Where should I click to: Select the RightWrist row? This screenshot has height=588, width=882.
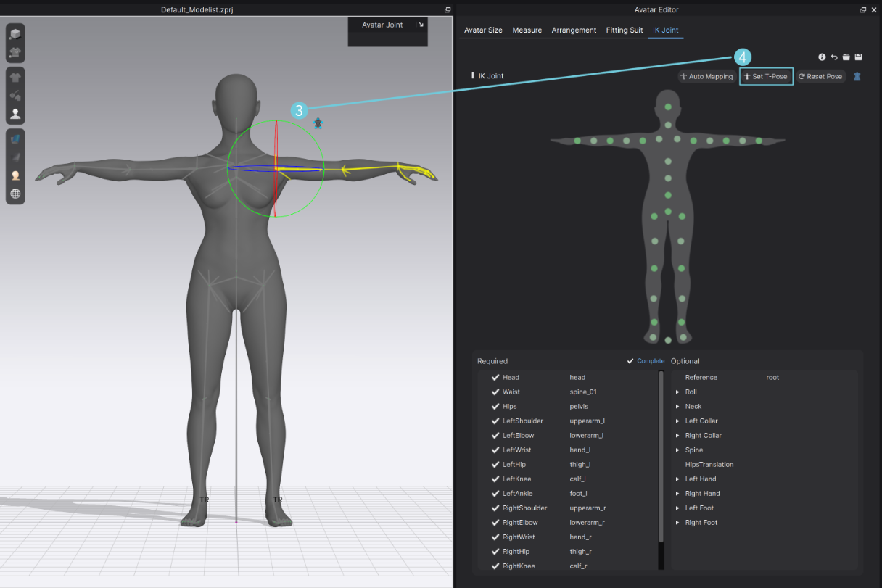[568, 537]
